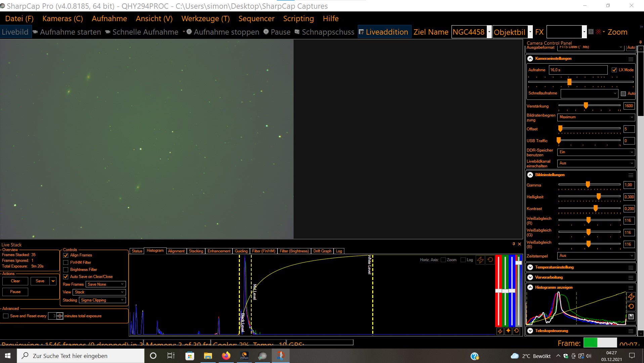This screenshot has height=363, width=644.
Task: Click the Gamma slider handle
Action: click(x=588, y=185)
